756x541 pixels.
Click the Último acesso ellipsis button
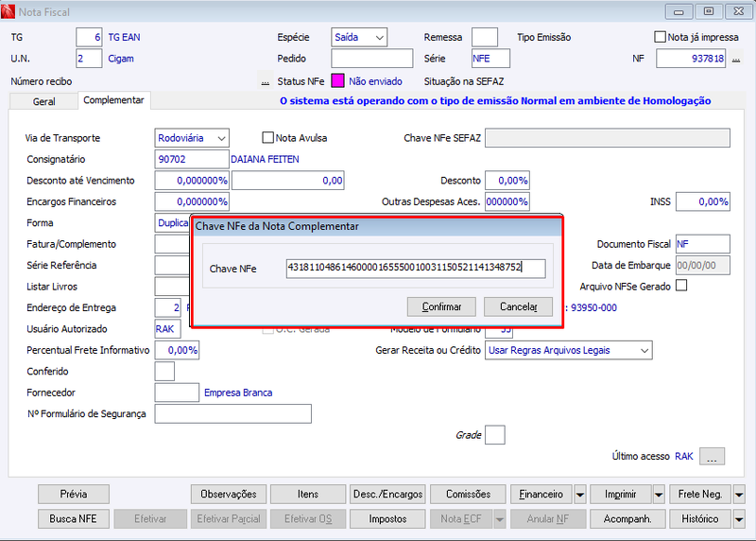pos(712,456)
